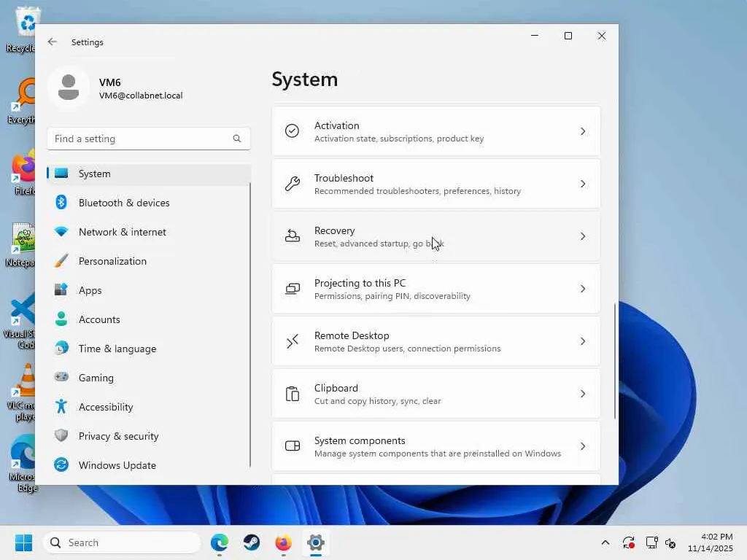Viewport: 747px width, 560px height.
Task: Click the muted volume tray icon
Action: [670, 542]
